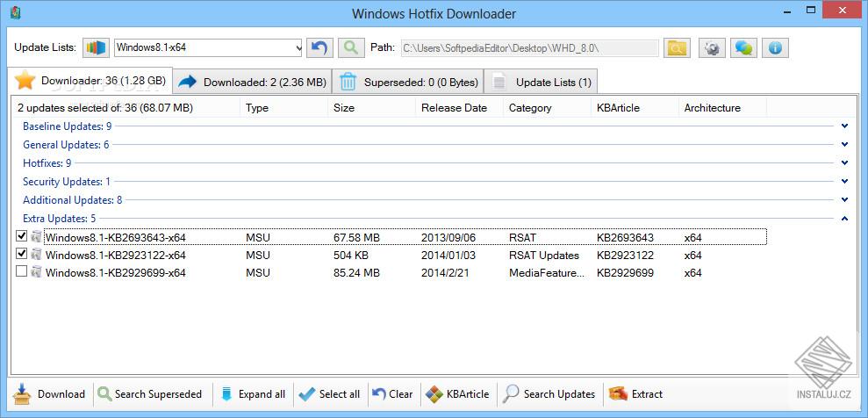The image size is (868, 418).
Task: Maximize the Windows Hotfix Downloader window
Action: click(811, 10)
